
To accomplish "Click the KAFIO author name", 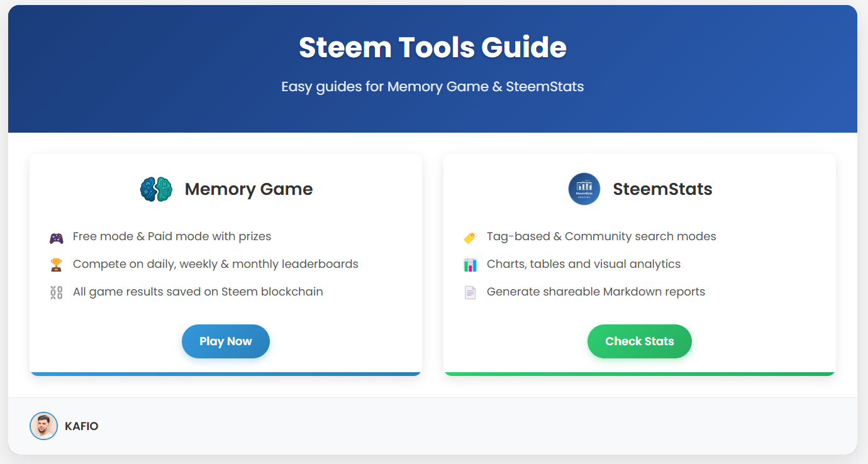I will point(81,426).
